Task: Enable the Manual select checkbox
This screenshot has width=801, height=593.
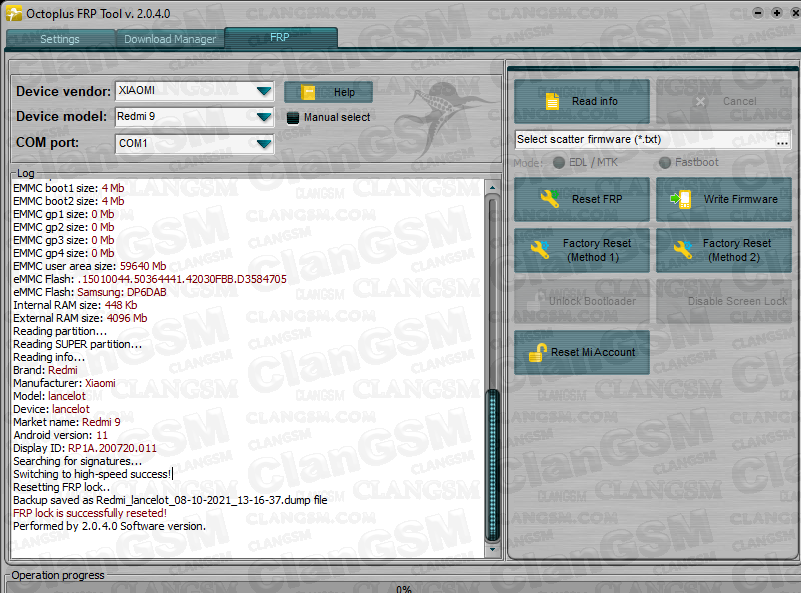Action: 293,117
